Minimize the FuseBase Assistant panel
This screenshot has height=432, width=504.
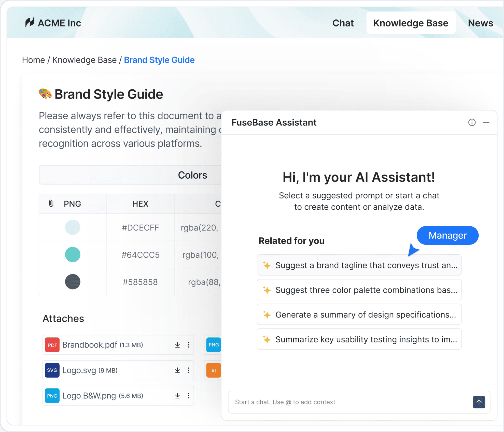pos(486,122)
